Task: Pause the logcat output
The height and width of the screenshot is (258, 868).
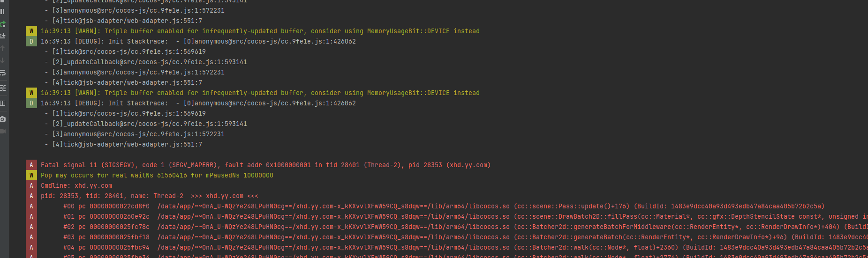Action: click(3, 11)
